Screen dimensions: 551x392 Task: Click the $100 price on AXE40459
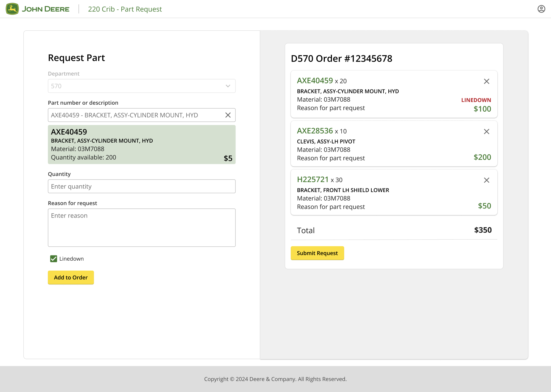(482, 109)
